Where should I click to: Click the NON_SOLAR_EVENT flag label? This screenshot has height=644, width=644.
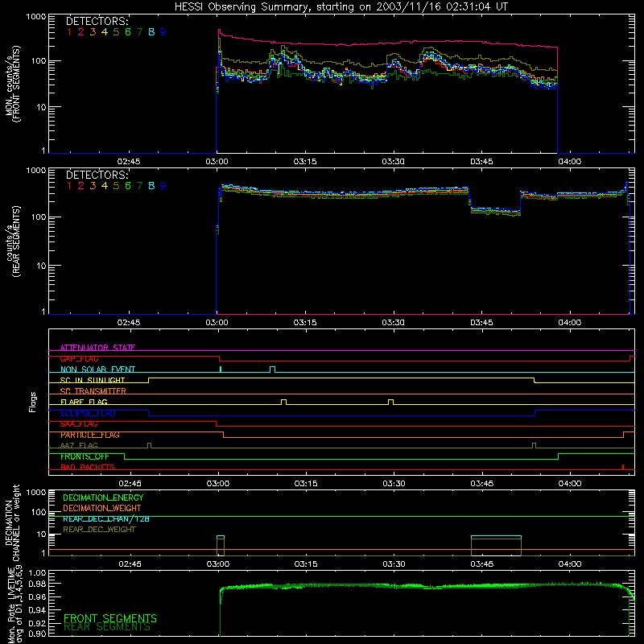[97, 369]
